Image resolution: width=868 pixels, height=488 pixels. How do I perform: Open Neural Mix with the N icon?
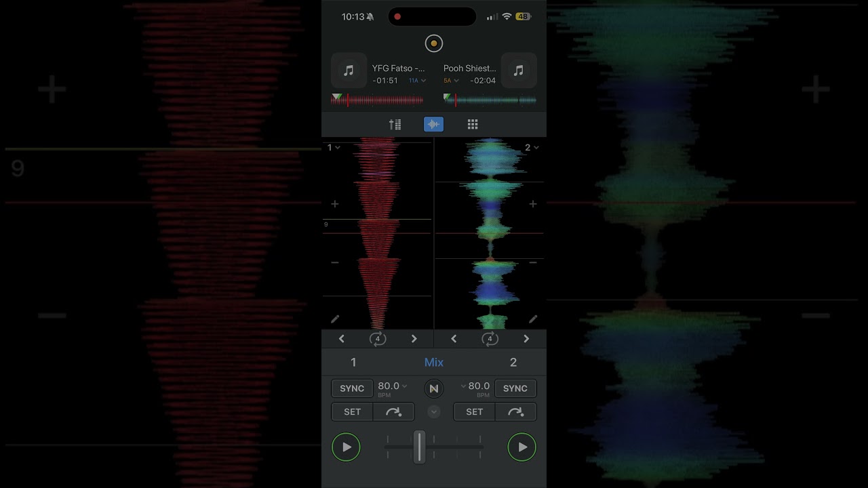point(434,388)
